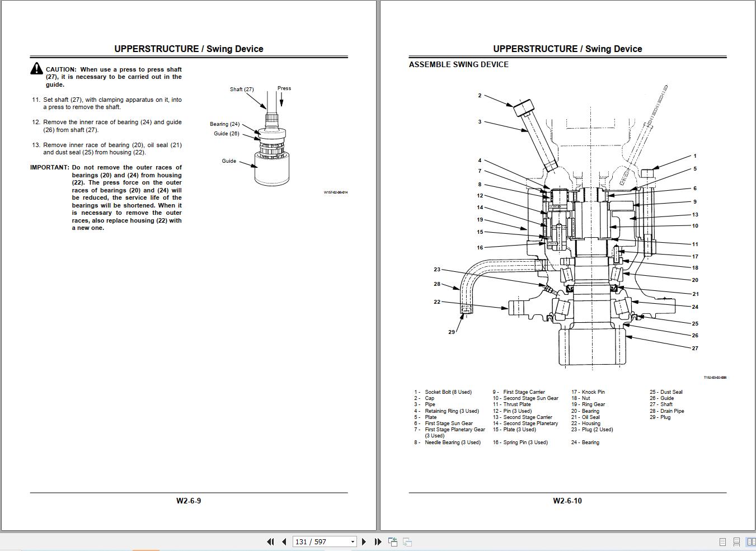Click the left page UPPERSTRUCTURE title
The height and width of the screenshot is (551, 756).
pos(189,49)
